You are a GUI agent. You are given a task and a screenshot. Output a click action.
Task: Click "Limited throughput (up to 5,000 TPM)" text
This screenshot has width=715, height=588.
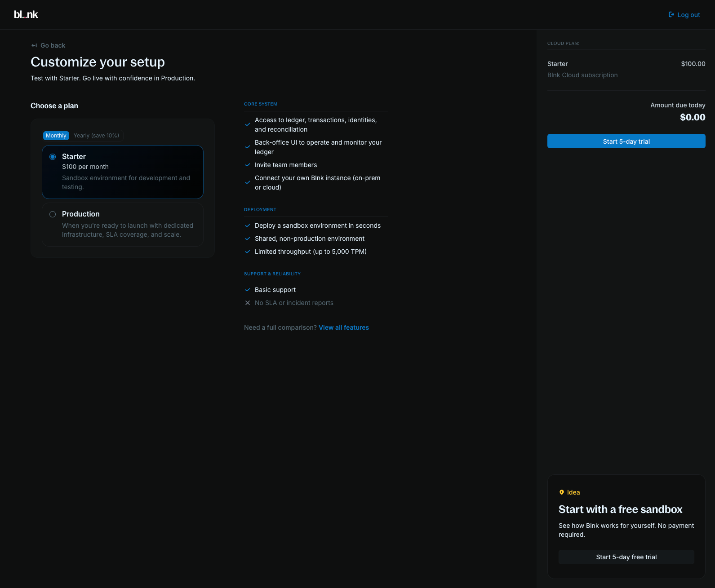pyautogui.click(x=311, y=252)
